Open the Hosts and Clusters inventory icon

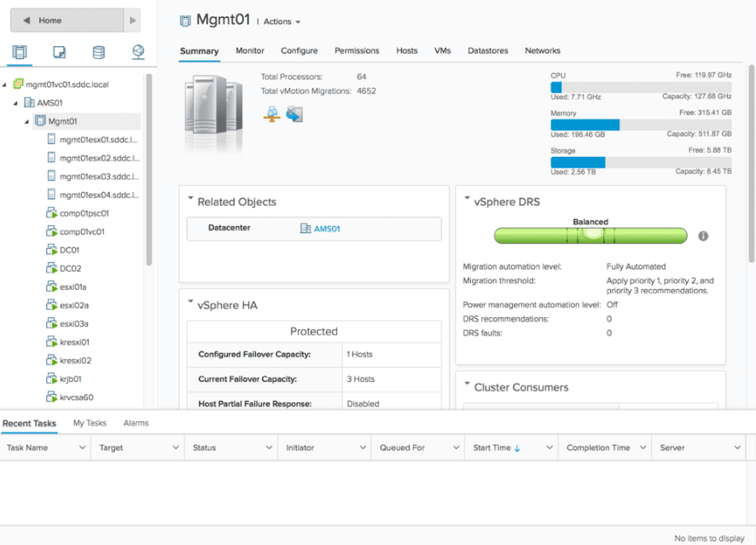[20, 52]
